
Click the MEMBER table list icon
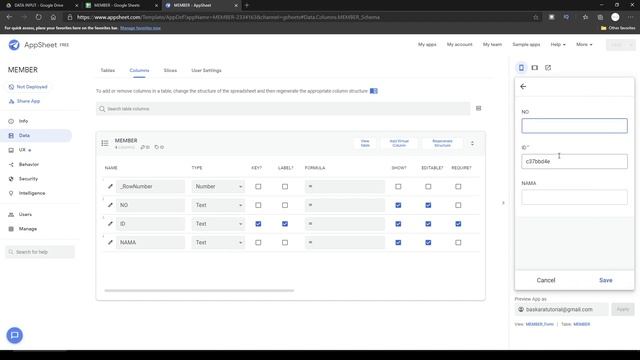[105, 143]
